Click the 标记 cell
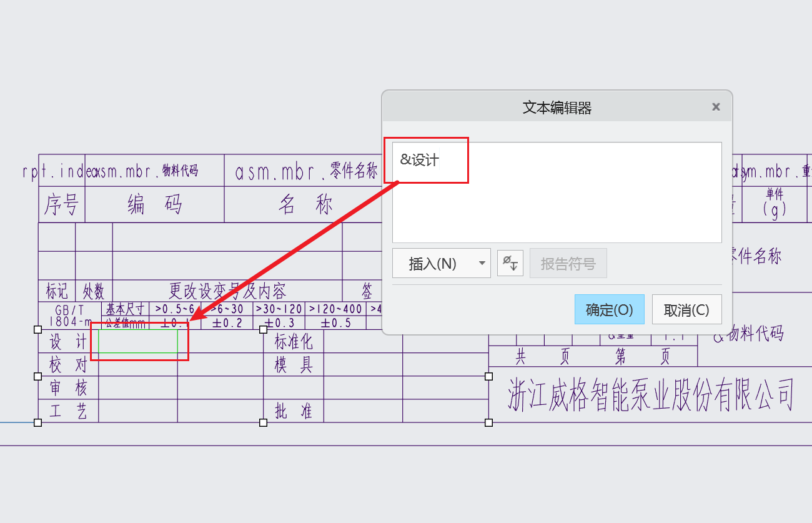Viewport: 812px width, 523px height. coord(57,291)
